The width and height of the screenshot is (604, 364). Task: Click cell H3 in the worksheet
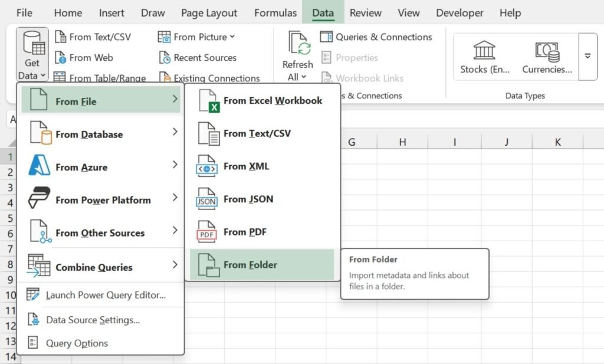pyautogui.click(x=402, y=187)
